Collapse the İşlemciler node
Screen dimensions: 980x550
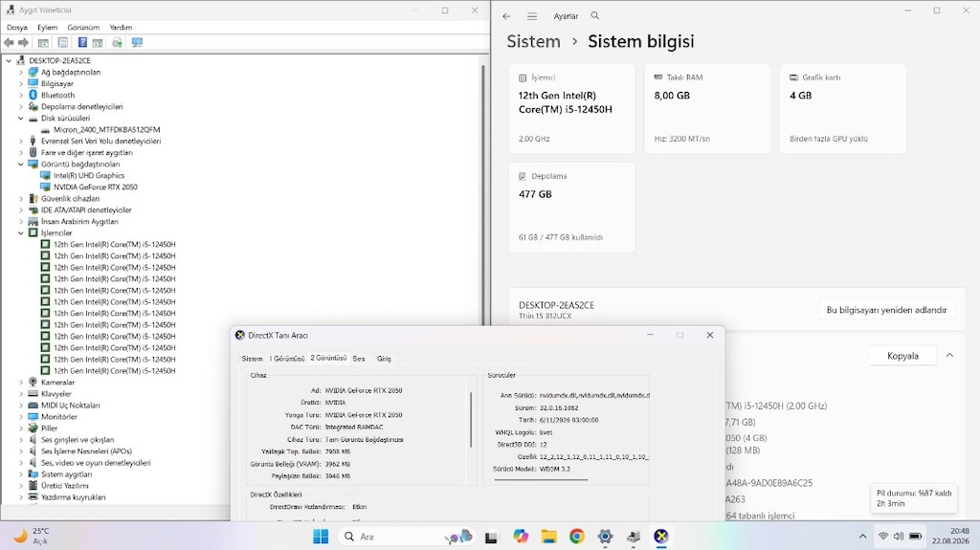tap(21, 233)
